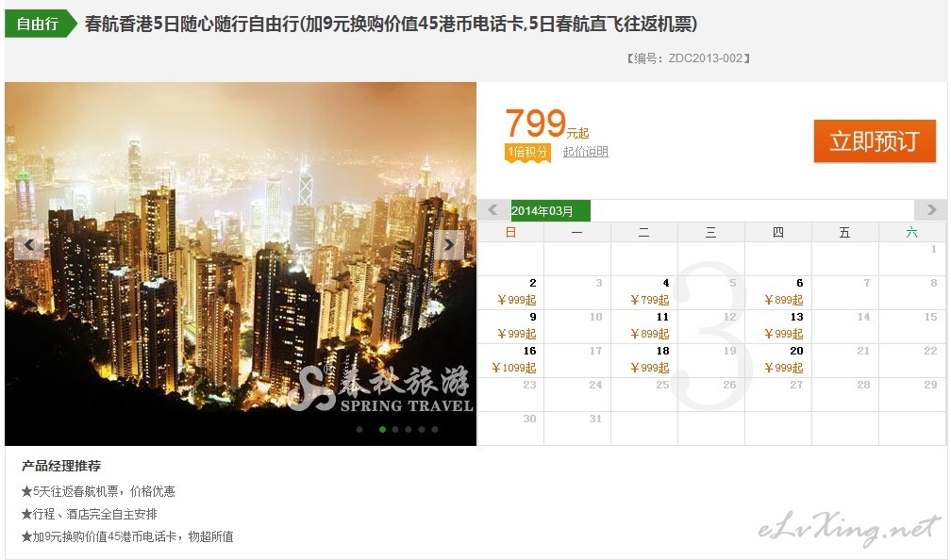Pick March 18 departure at ¥999
This screenshot has height=560, width=951.
pyautogui.click(x=644, y=360)
